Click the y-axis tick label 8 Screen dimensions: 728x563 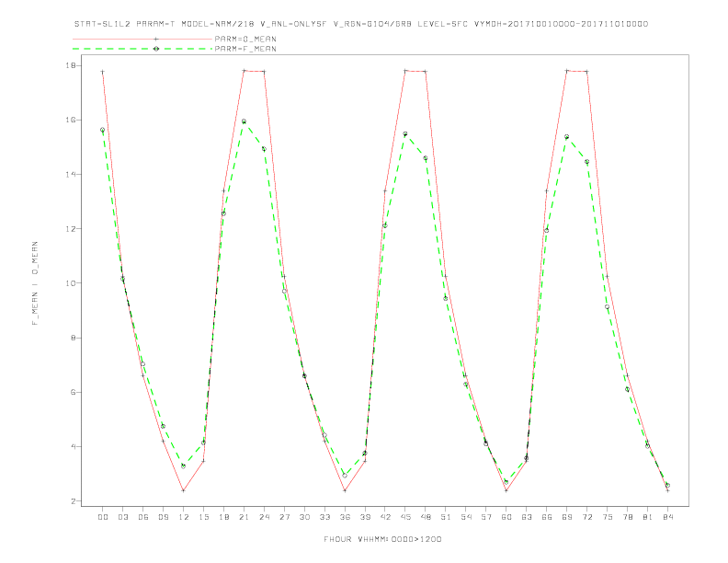pos(74,338)
